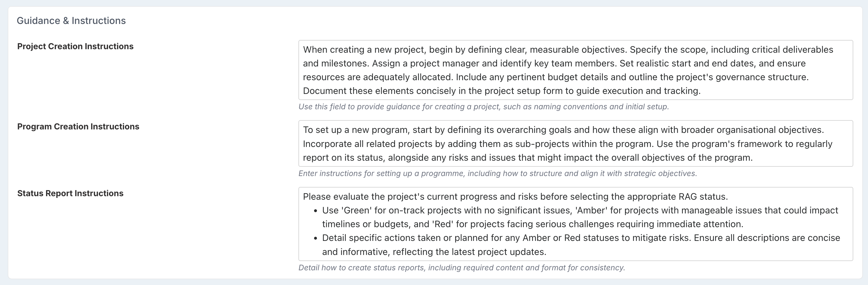The width and height of the screenshot is (868, 285).
Task: Click the line starting 'When creating a new project'
Action: (568, 50)
